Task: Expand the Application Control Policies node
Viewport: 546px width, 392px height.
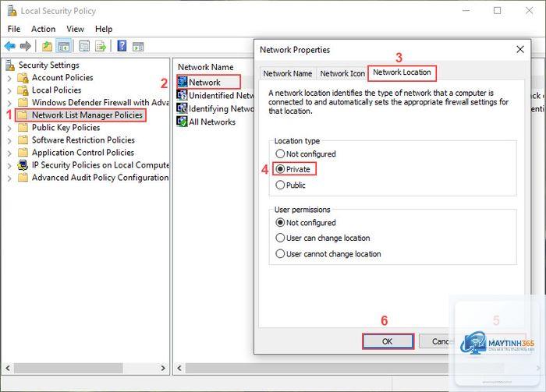Action: [x=9, y=153]
